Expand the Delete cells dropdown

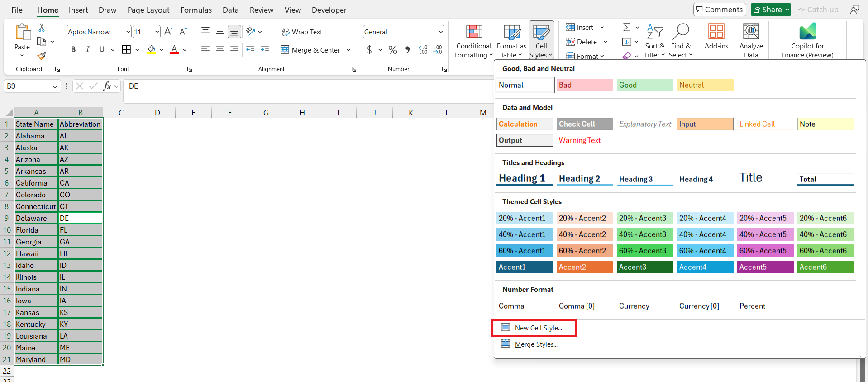(x=606, y=42)
